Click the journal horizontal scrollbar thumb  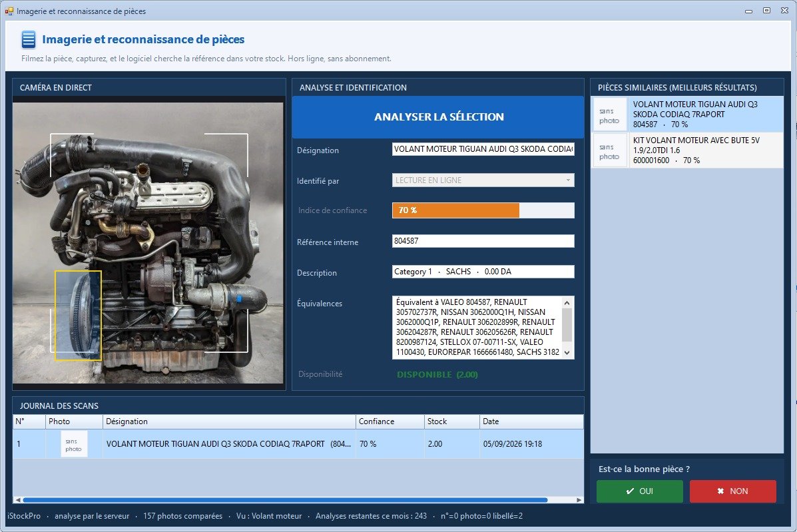pyautogui.click(x=285, y=500)
